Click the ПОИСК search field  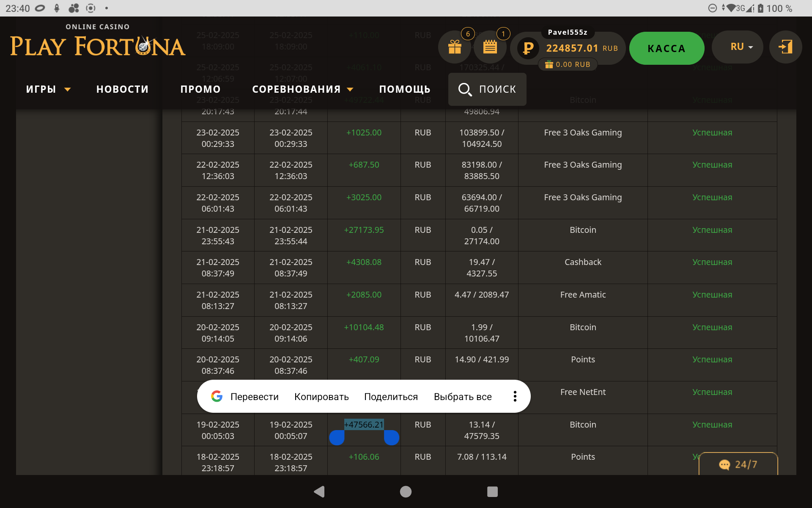pos(487,89)
